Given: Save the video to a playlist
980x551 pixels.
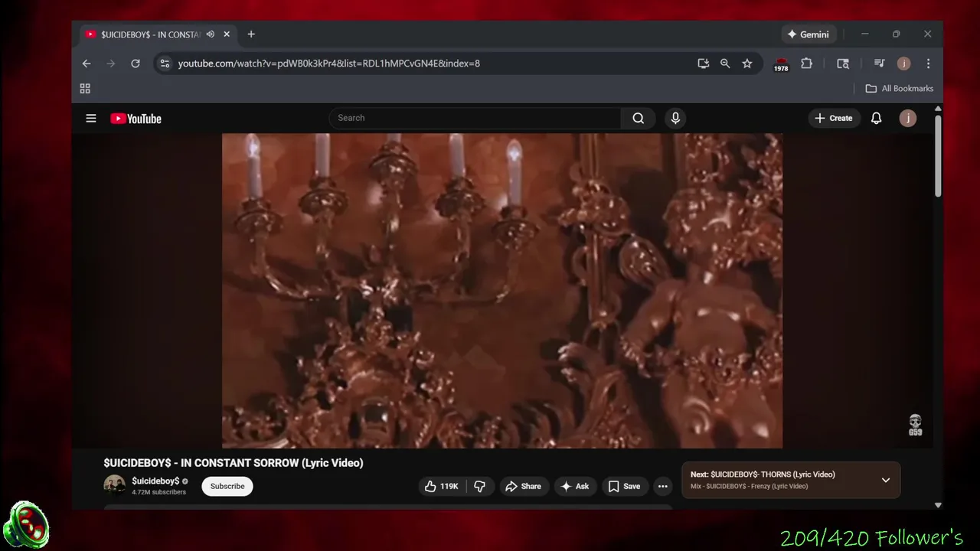Looking at the screenshot, I should [624, 486].
